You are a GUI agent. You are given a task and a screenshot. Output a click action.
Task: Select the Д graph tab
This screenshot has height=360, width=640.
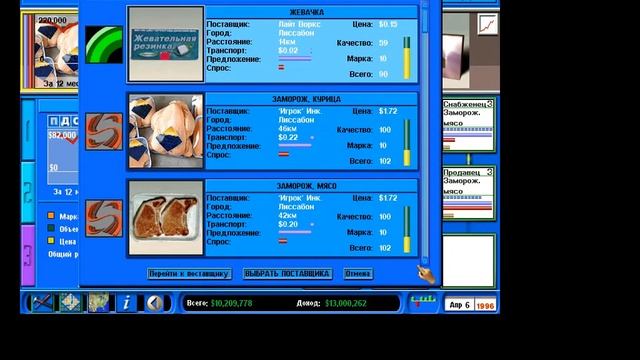point(64,121)
